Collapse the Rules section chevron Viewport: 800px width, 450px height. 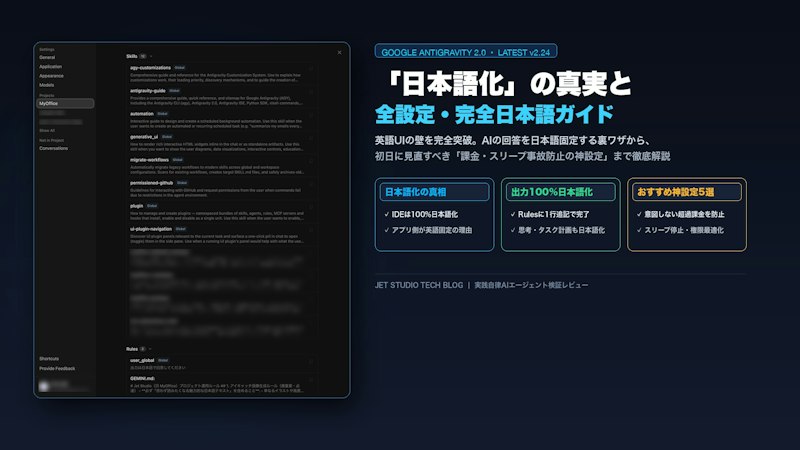150,349
